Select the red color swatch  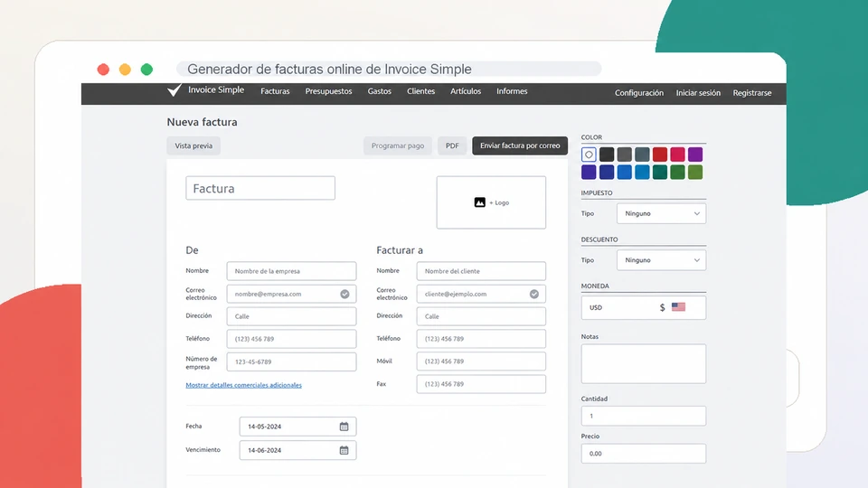[660, 155]
